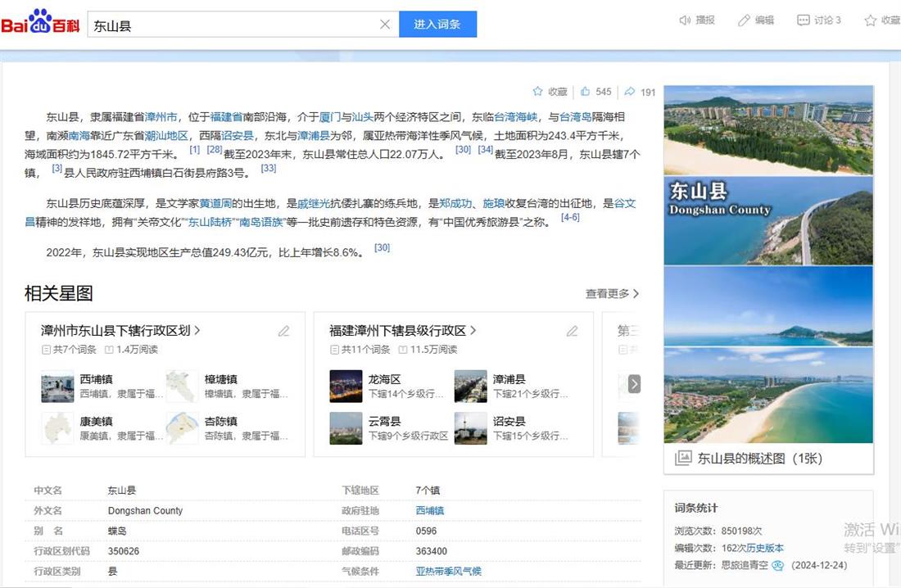This screenshot has width=901, height=588.
Task: Edit the 漳州市东山县下辖行政区划 card
Action: coord(284,331)
